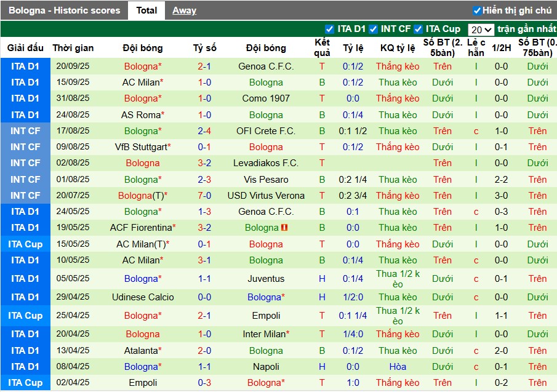This screenshot has width=557, height=392.
Task: Open the Napoli team link
Action: (x=266, y=367)
